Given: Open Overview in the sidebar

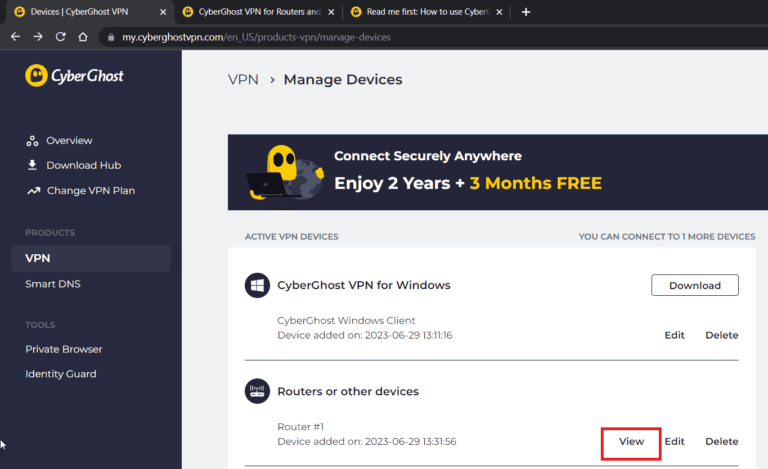Looking at the screenshot, I should 68,140.
